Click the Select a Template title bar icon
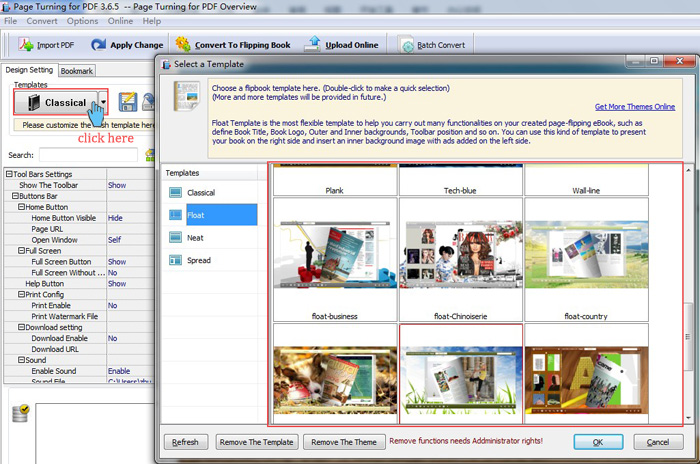This screenshot has height=464, width=700. [166, 64]
